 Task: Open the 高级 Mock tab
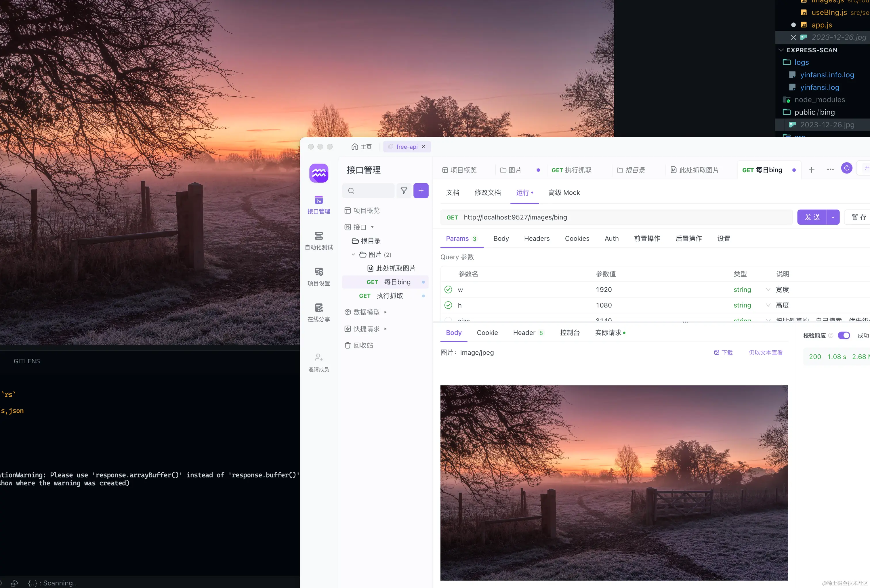tap(564, 193)
